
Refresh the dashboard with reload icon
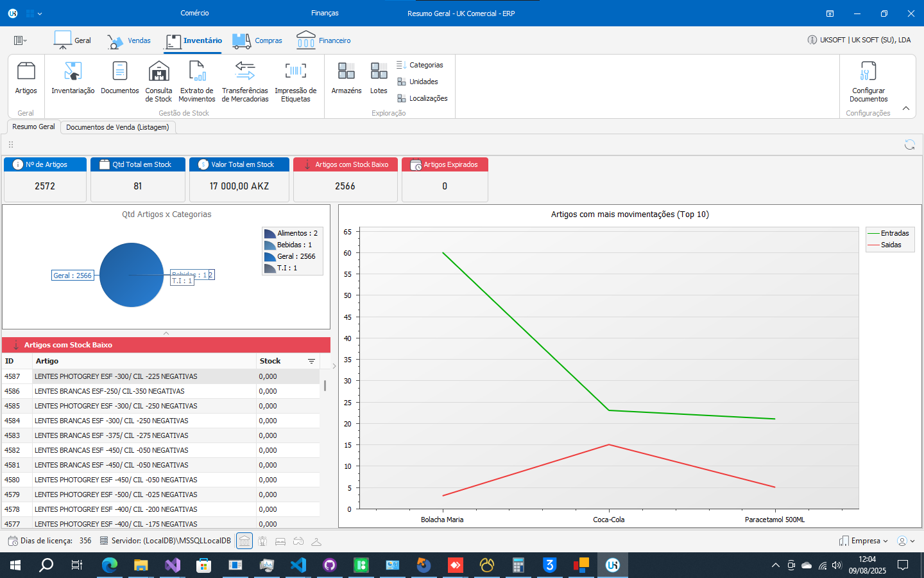[909, 144]
